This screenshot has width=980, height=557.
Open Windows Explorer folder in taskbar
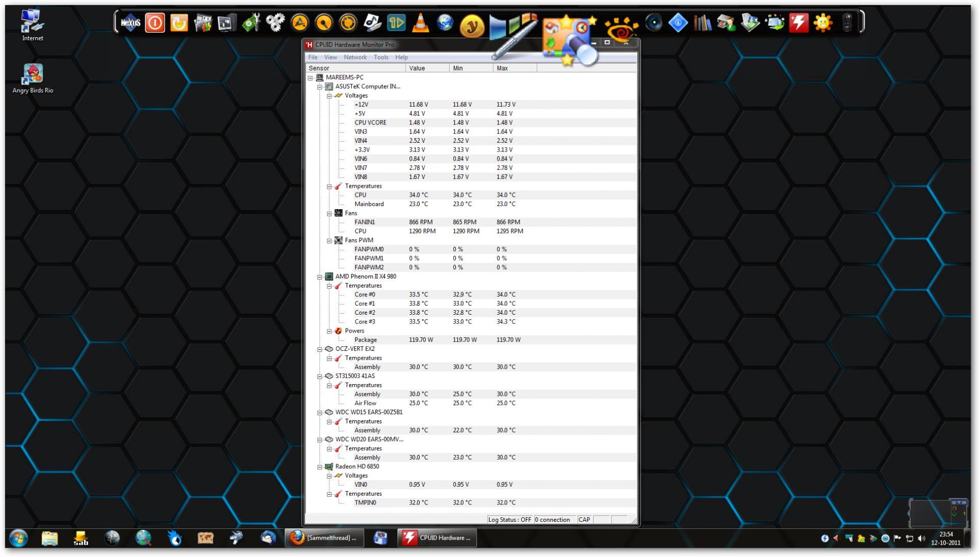tap(50, 538)
